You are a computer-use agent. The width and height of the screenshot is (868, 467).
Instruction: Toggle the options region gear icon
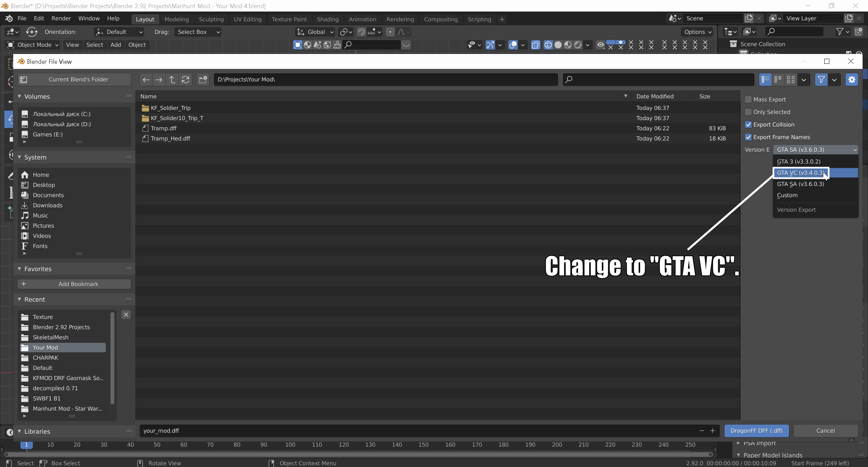click(852, 79)
